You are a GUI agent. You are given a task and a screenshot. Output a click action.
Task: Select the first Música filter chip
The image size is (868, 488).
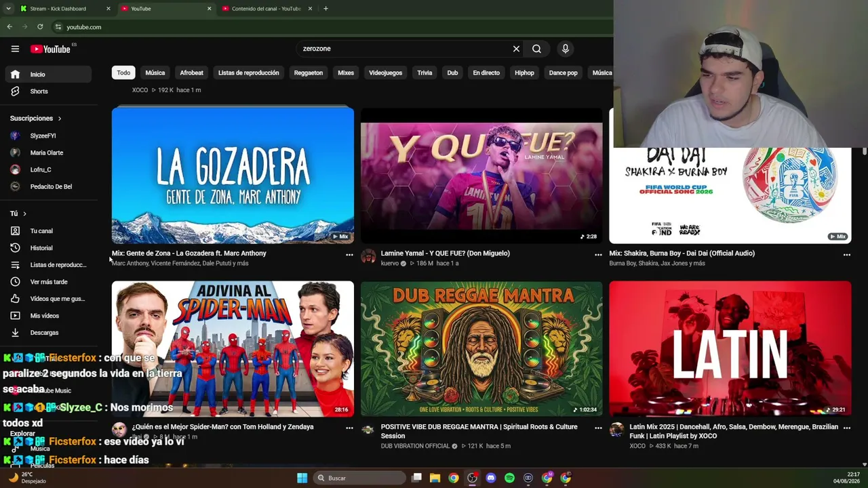(155, 73)
